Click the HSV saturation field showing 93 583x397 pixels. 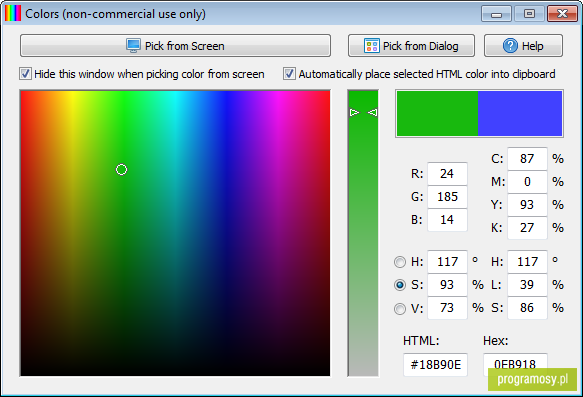pos(447,285)
